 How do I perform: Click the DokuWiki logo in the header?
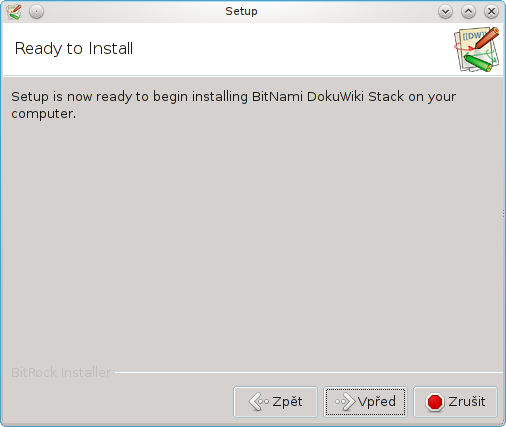coord(477,49)
